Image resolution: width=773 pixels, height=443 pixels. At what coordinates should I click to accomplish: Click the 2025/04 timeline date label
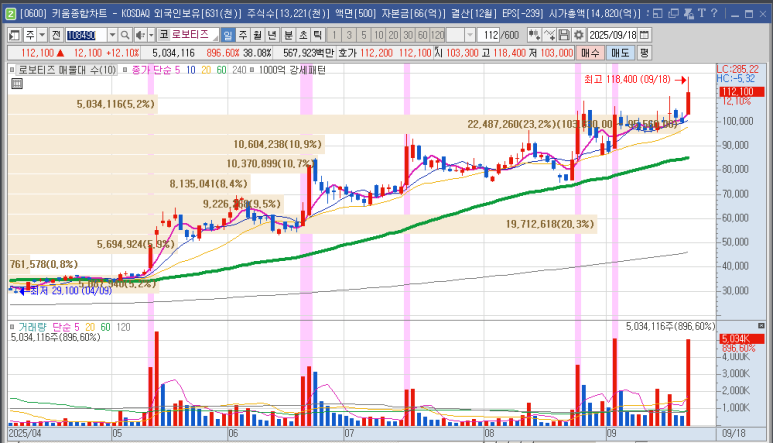(25, 434)
